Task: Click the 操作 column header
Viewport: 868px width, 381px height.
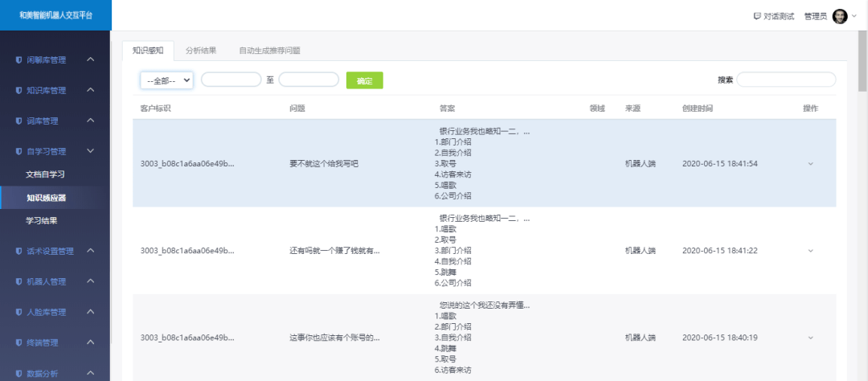Action: tap(810, 108)
